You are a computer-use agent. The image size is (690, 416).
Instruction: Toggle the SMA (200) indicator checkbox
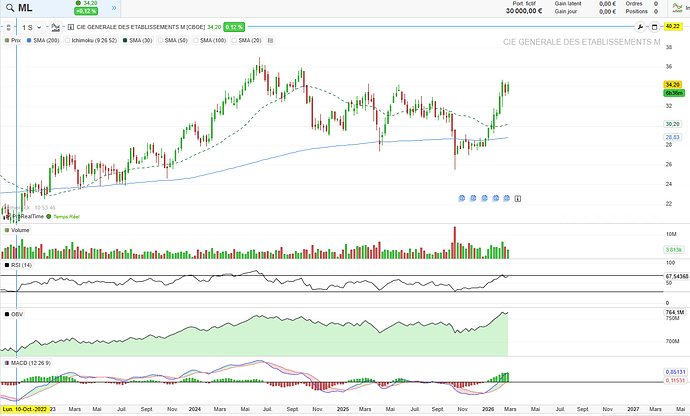[30, 40]
